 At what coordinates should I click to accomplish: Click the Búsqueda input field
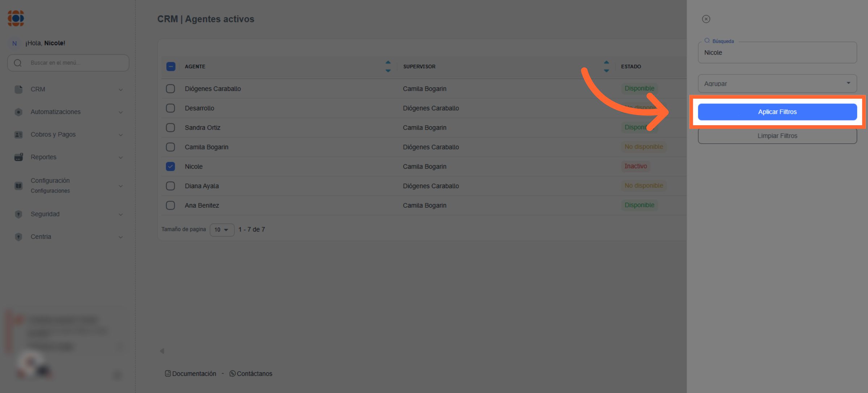click(777, 53)
